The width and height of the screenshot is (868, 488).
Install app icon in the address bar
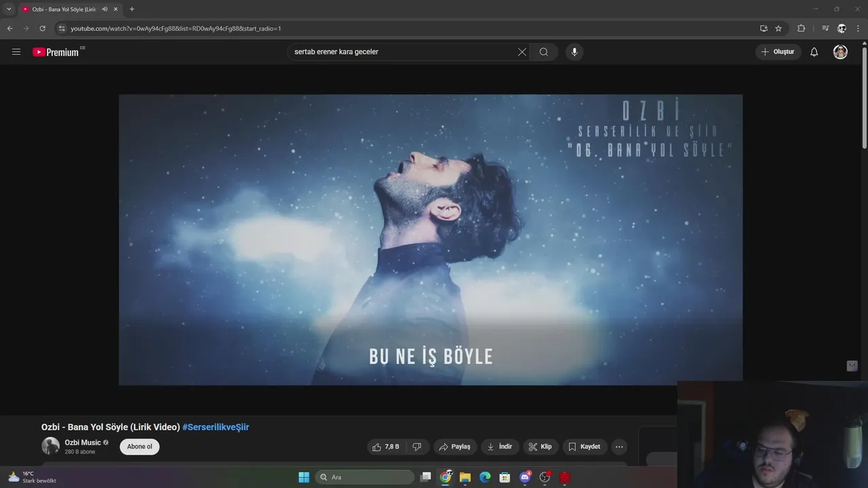coord(764,28)
